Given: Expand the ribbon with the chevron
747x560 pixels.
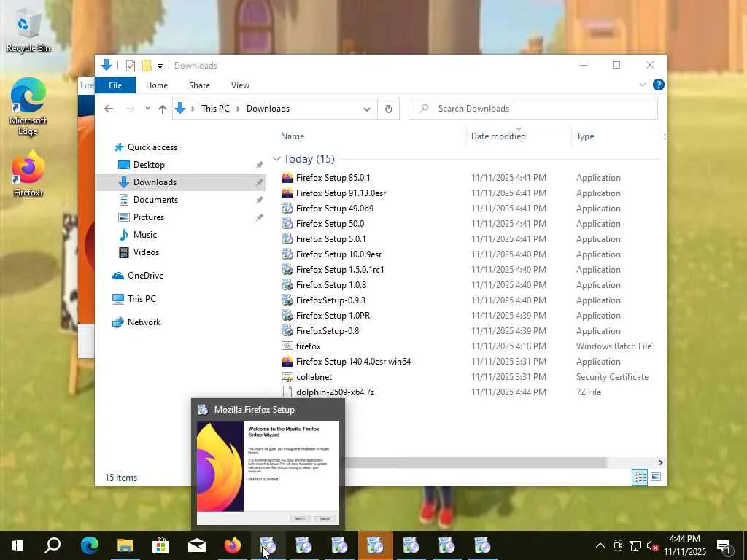Looking at the screenshot, I should [x=642, y=85].
